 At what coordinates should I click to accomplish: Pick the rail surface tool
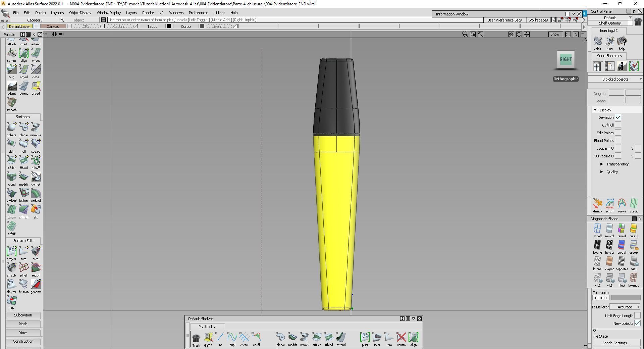pyautogui.click(x=23, y=144)
